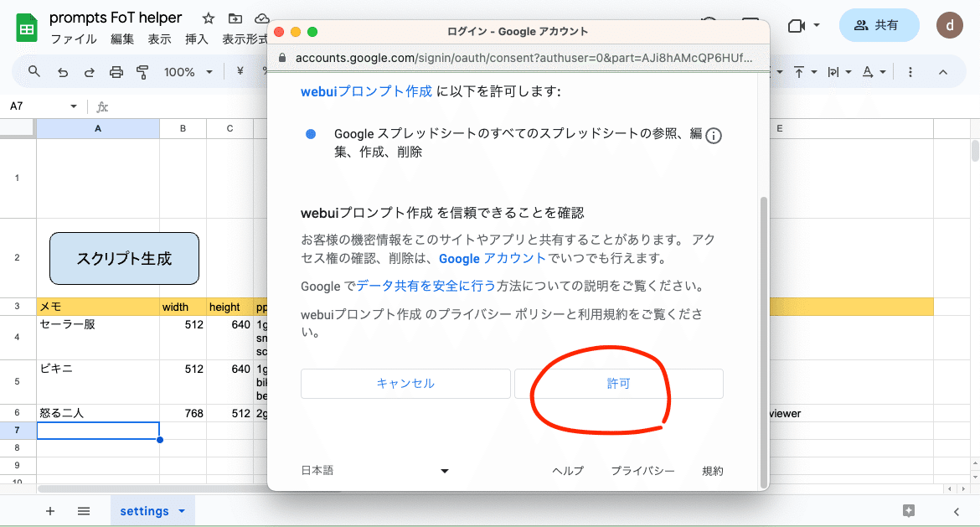Click the toolbar overflow three-dot icon
This screenshot has width=980, height=527.
click(x=910, y=71)
